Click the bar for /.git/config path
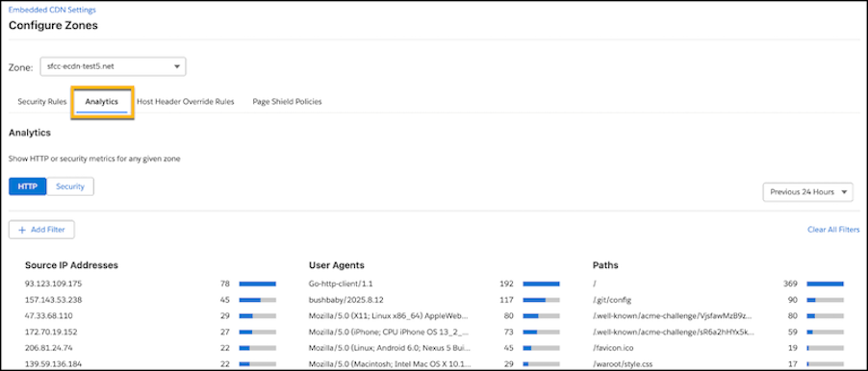 (826, 300)
